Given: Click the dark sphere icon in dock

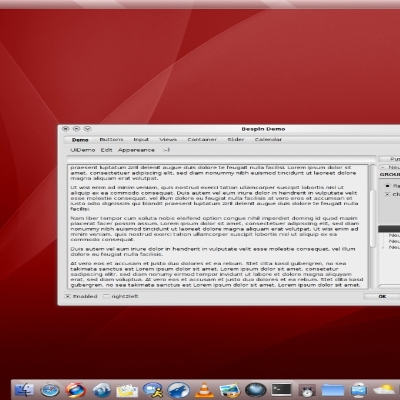Looking at the screenshot, I should pos(255,389).
